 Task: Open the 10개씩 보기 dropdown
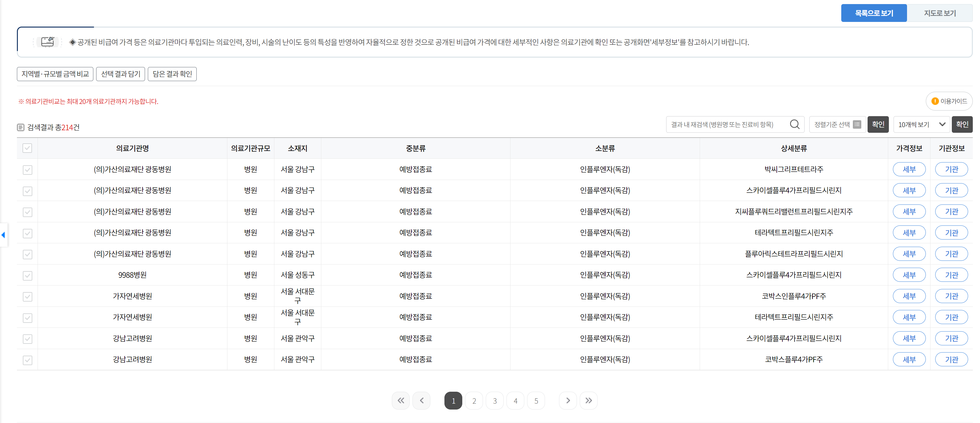[x=921, y=124]
